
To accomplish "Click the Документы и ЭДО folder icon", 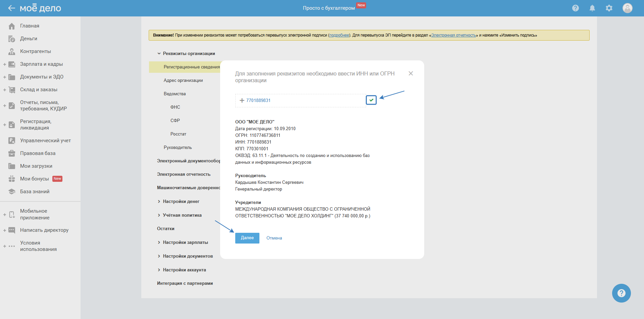I will pos(12,77).
